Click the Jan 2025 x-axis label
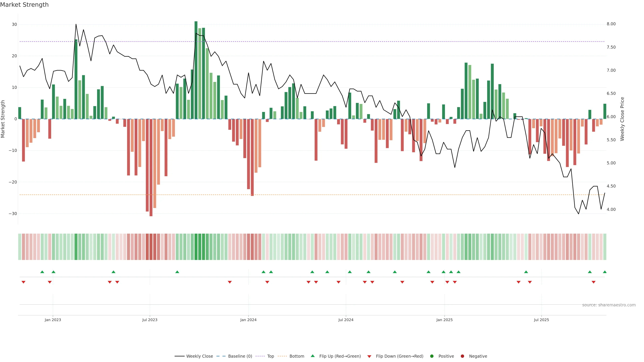644x362 pixels. [x=444, y=320]
